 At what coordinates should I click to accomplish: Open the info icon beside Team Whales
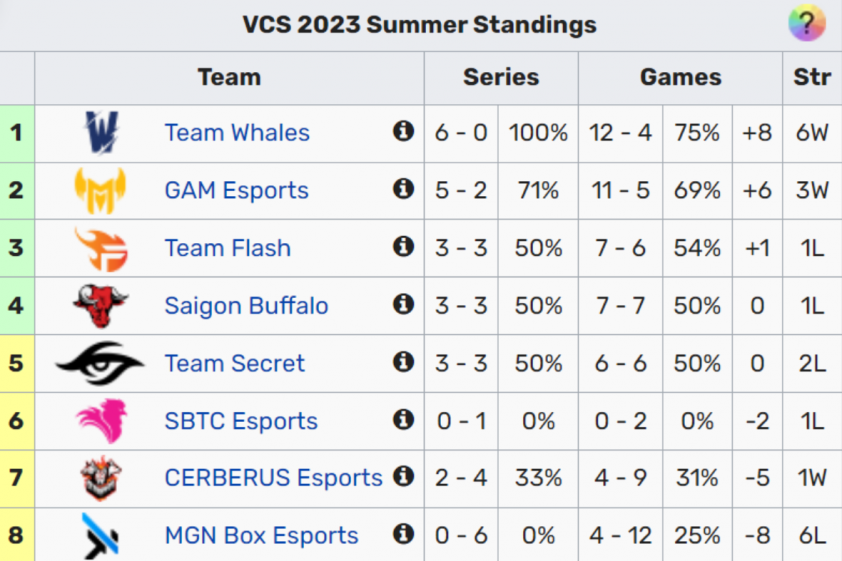click(x=403, y=130)
